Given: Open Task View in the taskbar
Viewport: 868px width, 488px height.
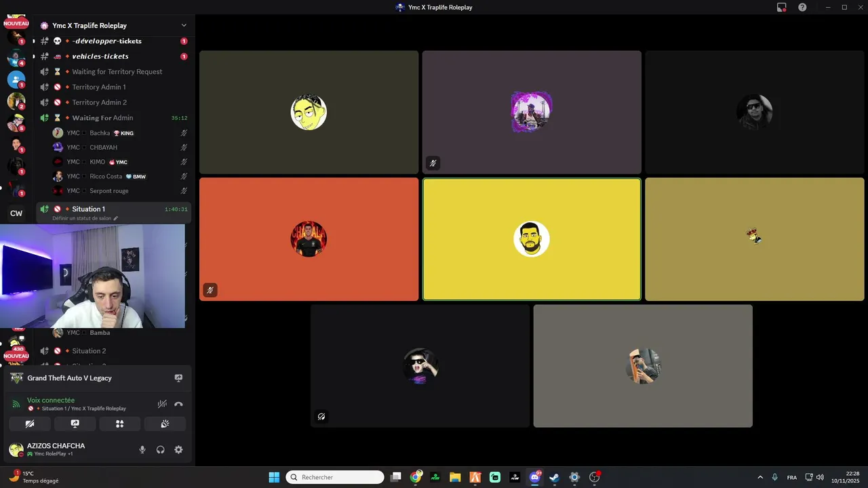Looking at the screenshot, I should (396, 477).
